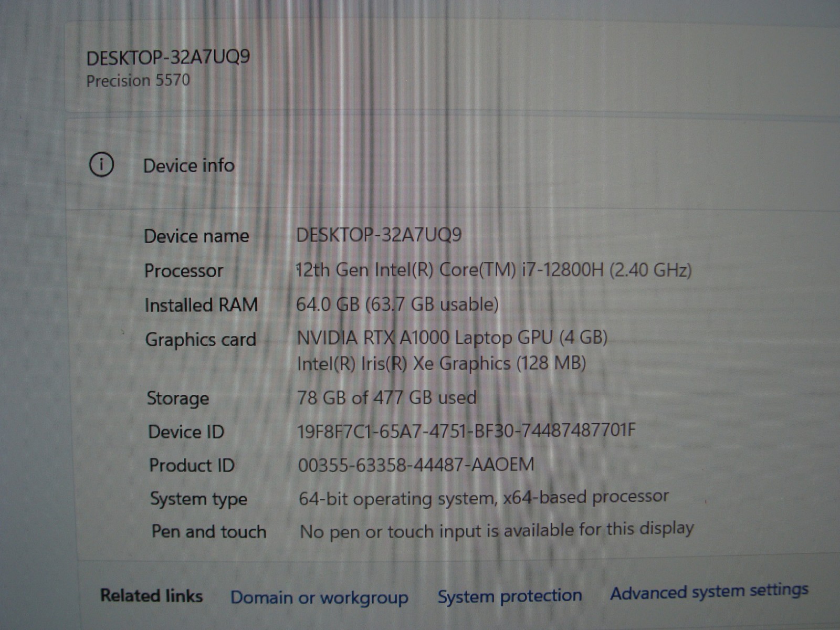Click the Product ID label
Viewport: 840px width, 630px height.
click(x=192, y=465)
